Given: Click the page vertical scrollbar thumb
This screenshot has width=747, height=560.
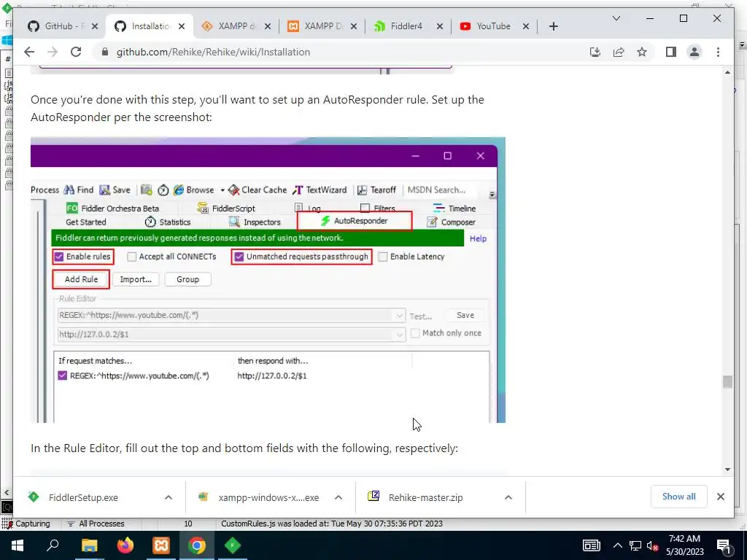Looking at the screenshot, I should pos(727,382).
